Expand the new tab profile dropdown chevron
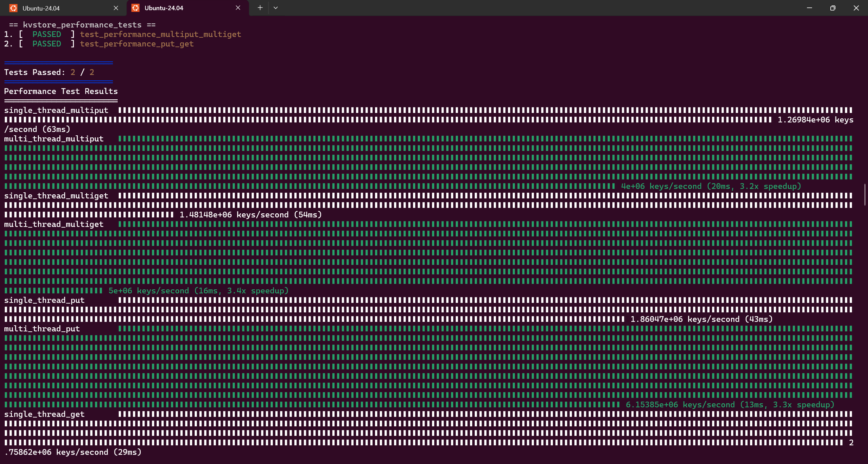Viewport: 868px width, 464px height. 276,8
